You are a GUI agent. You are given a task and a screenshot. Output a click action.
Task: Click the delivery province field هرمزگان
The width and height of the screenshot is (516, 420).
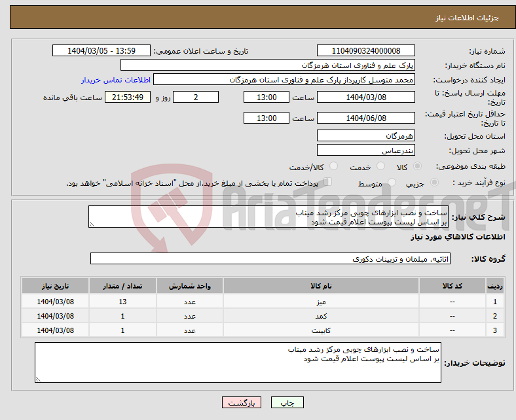point(365,135)
